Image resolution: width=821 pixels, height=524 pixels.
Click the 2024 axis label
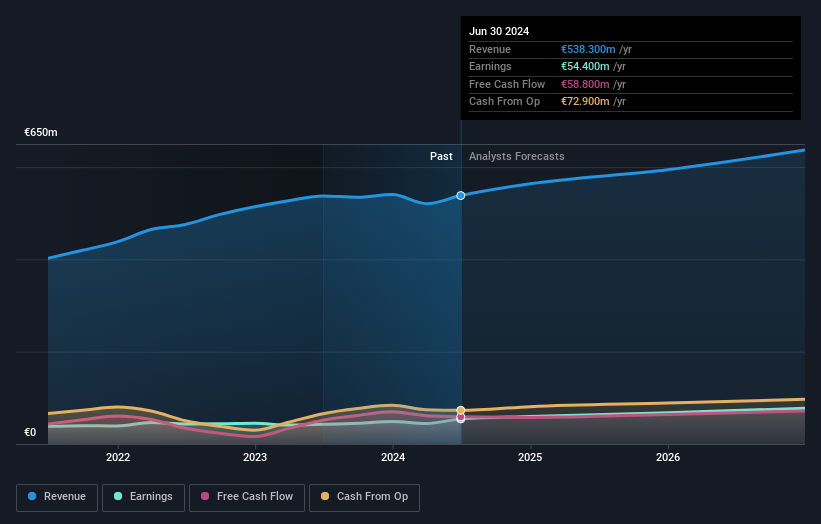393,458
